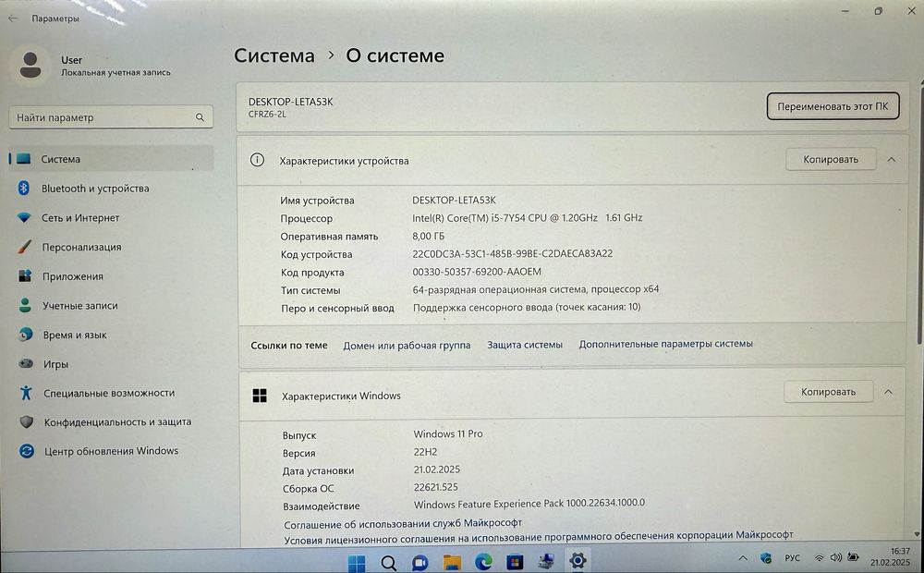Screen dimensions: 924x573
Task: Select OS build value 22621.525
Action: (x=435, y=487)
